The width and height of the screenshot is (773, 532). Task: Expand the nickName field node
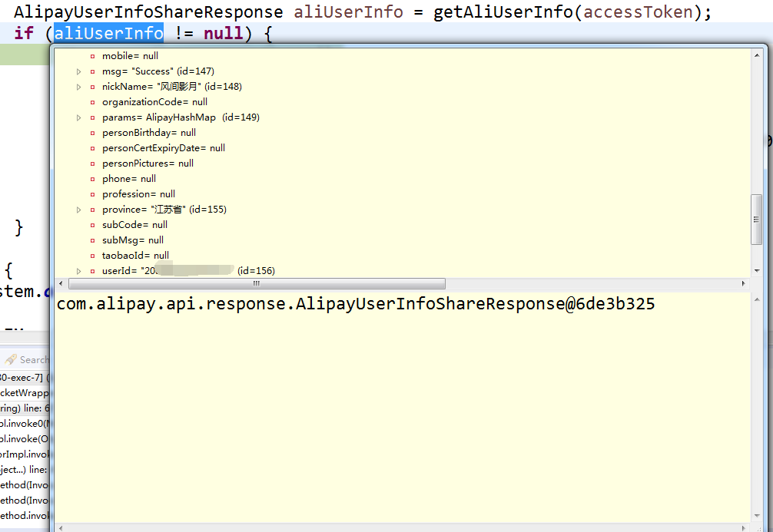(79, 87)
